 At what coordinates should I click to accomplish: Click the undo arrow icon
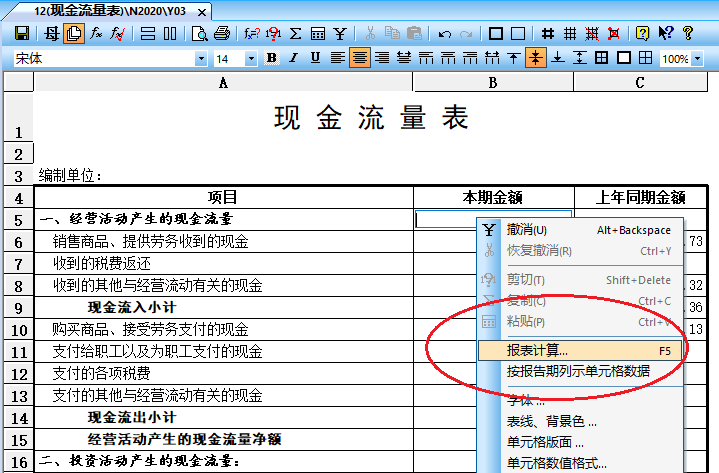445,33
